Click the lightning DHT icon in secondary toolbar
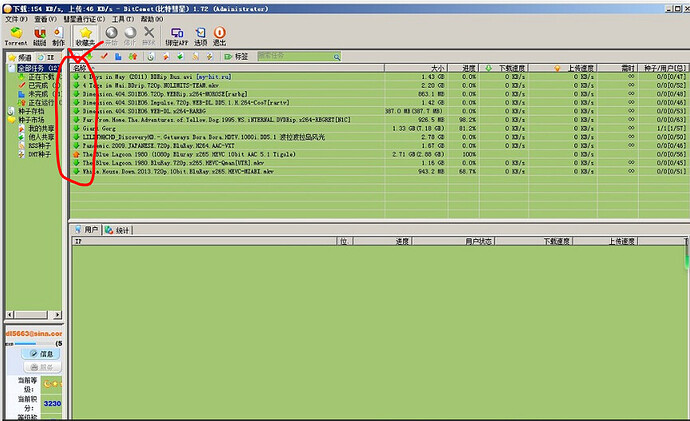690x421 pixels. [x=209, y=56]
